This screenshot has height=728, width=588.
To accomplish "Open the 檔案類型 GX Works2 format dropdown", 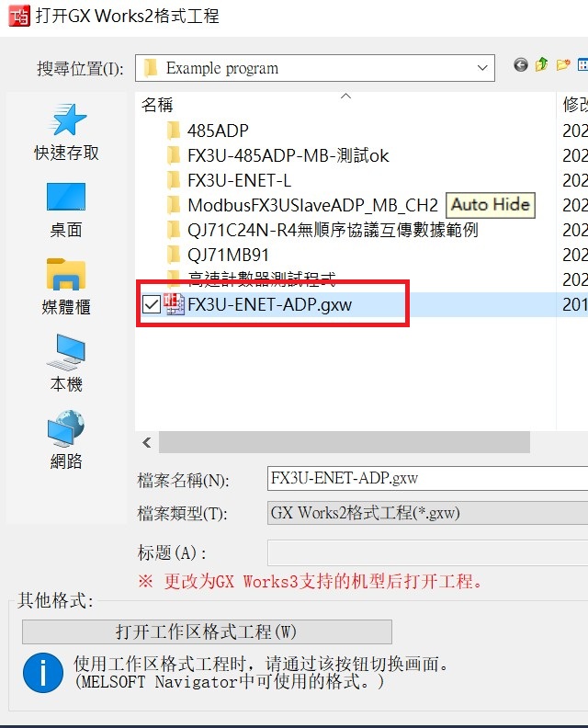I will (427, 513).
